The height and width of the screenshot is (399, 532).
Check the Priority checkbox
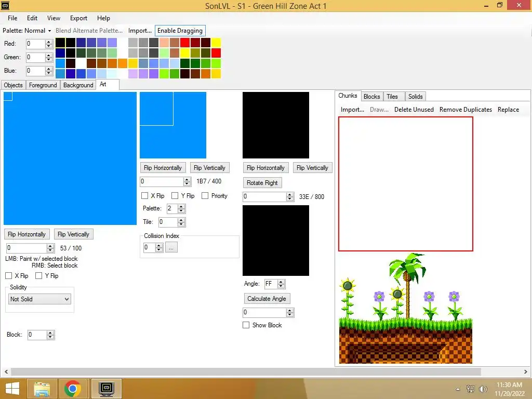tap(205, 196)
